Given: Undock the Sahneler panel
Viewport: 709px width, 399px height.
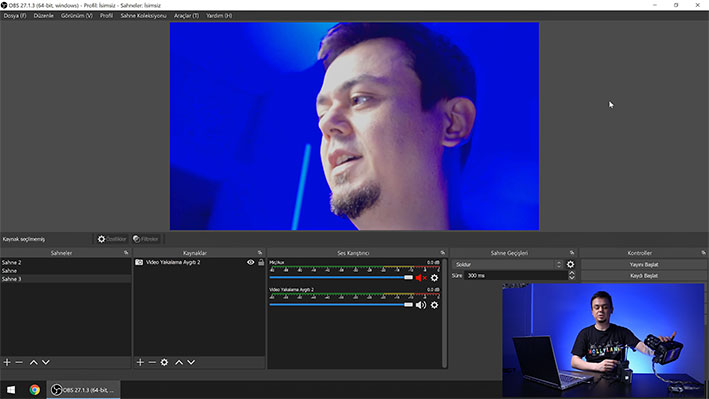Looking at the screenshot, I should [126, 253].
